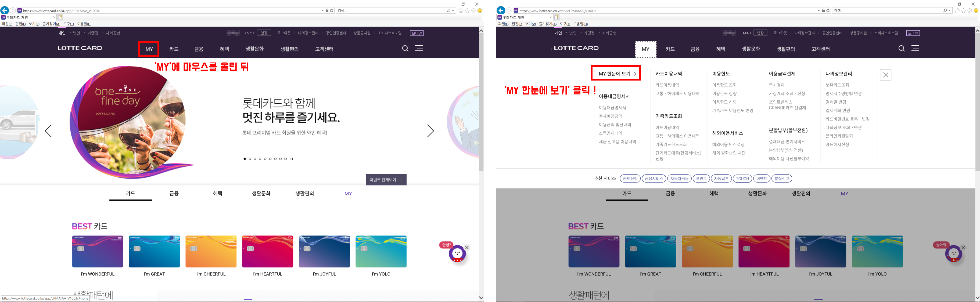980x302 pixels.
Task: Click the browser home icon in left window
Action: pos(461,11)
